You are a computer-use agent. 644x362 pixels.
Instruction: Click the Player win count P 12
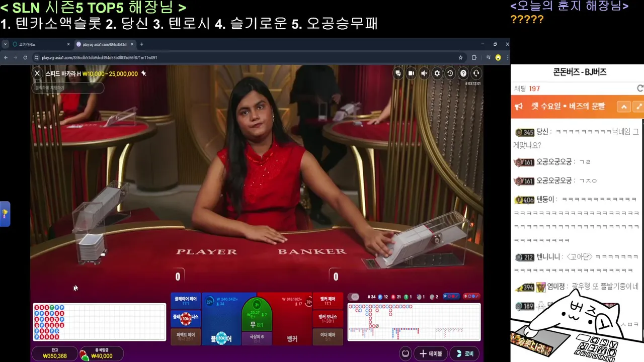pos(383,297)
